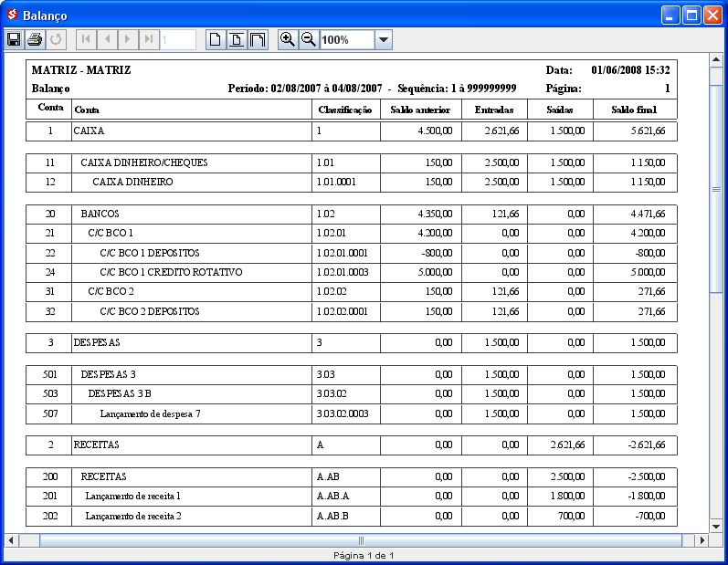Click the reload report icon
Screen dimensions: 728x565
click(56, 39)
